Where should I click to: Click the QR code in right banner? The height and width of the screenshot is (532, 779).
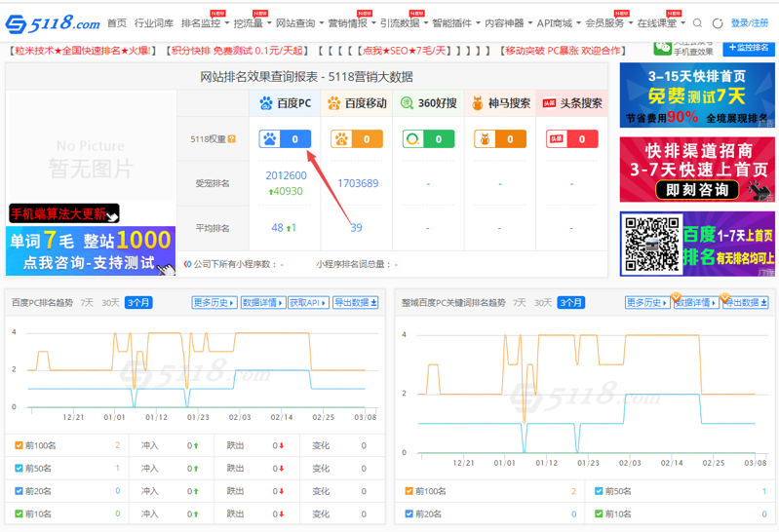pos(650,244)
